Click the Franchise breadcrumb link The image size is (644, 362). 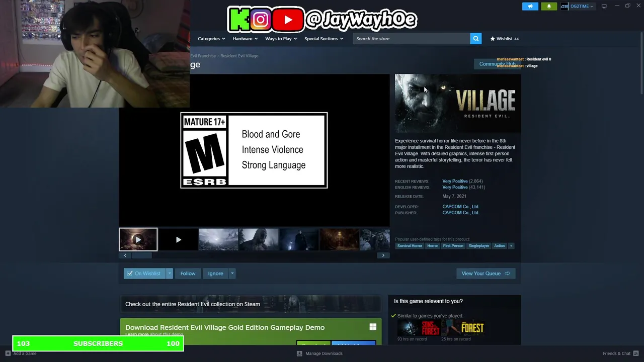(203, 56)
